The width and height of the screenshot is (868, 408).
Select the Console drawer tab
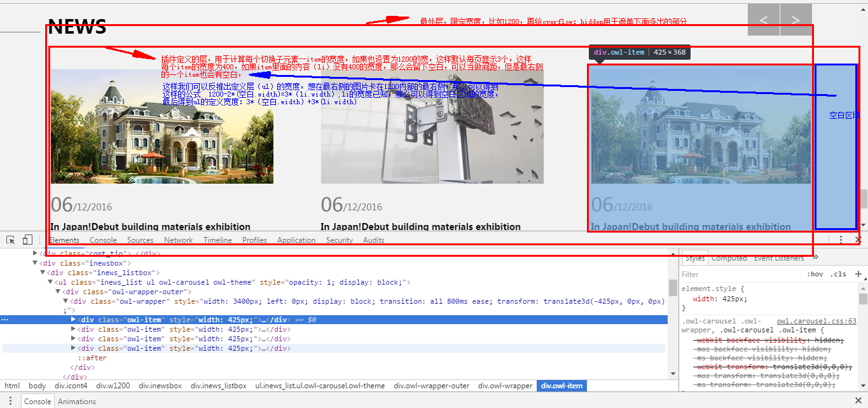38,402
